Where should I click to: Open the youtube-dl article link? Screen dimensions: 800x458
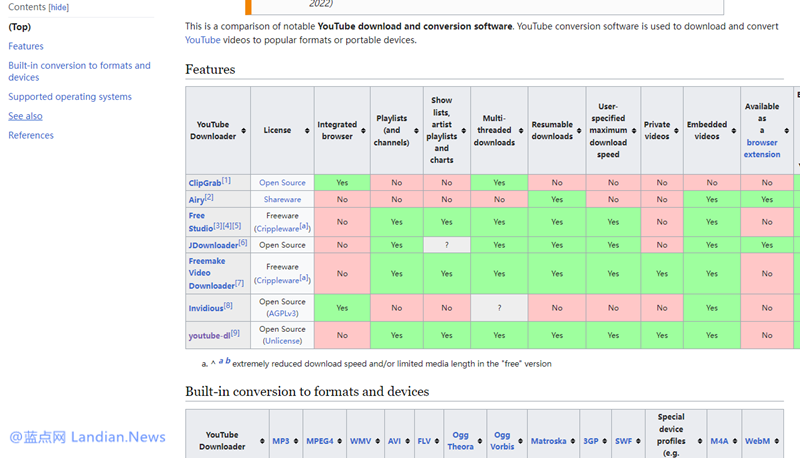(x=209, y=336)
